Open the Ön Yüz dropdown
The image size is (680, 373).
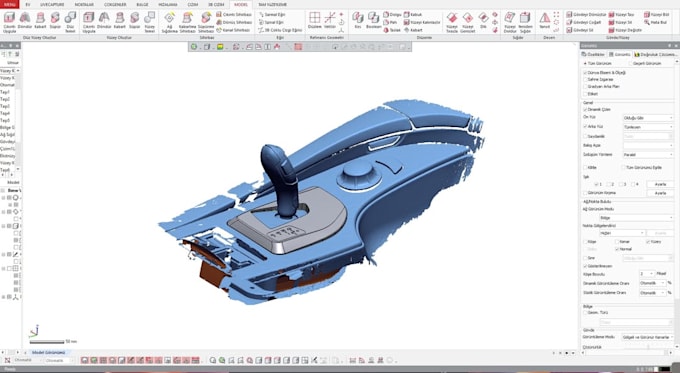click(648, 118)
